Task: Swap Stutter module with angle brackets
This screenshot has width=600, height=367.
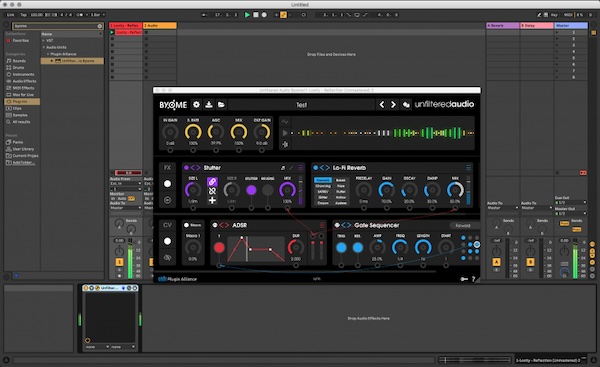Action: (x=195, y=168)
